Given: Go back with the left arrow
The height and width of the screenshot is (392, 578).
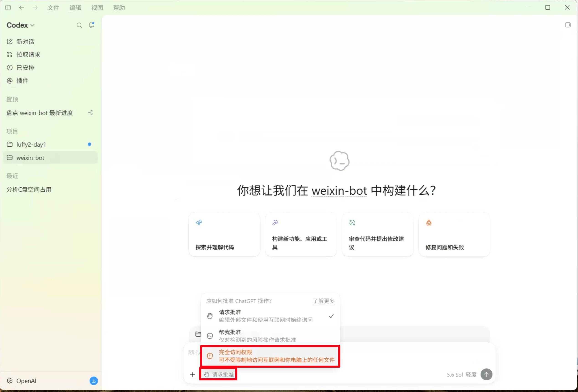Looking at the screenshot, I should tap(22, 8).
